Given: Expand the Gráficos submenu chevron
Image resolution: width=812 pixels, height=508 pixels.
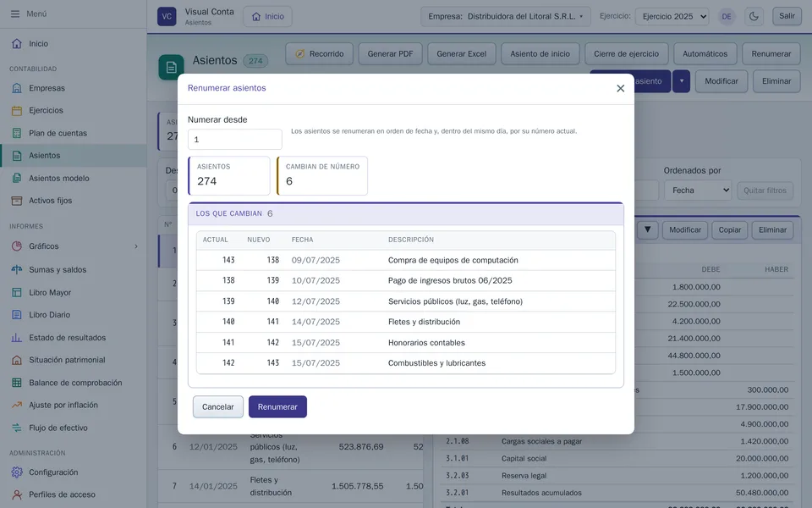Looking at the screenshot, I should [136, 246].
